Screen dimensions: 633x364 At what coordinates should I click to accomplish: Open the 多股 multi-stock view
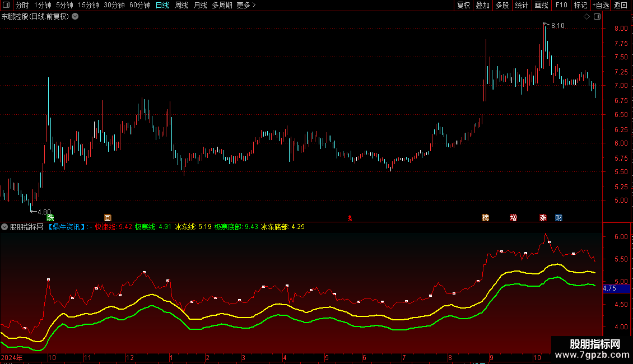click(x=502, y=5)
